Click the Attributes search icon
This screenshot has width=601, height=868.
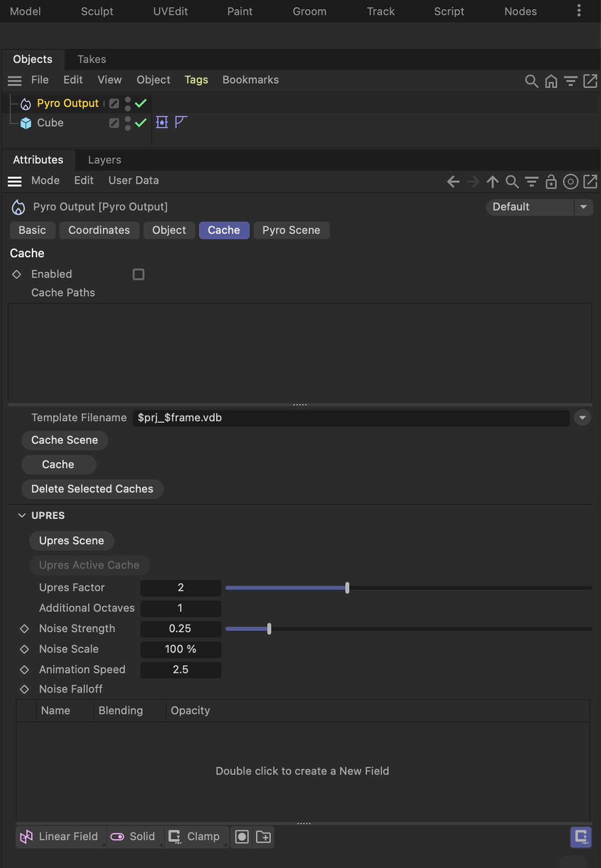pos(512,181)
